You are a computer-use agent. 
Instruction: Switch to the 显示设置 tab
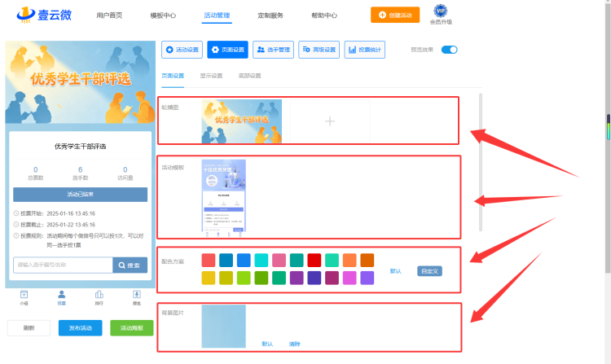(211, 76)
